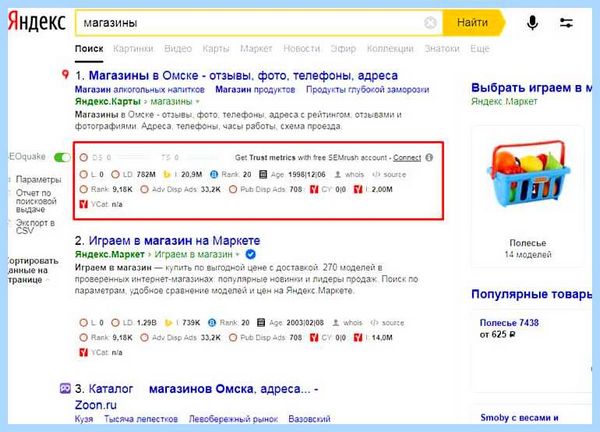This screenshot has height=432, width=600.
Task: Open the Магазины в Омске result title
Action: click(x=243, y=75)
